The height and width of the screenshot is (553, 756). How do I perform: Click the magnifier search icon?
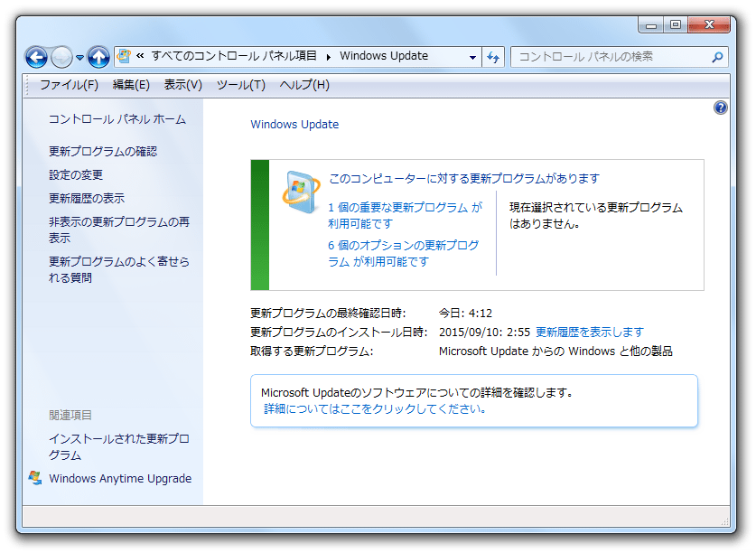[718, 57]
